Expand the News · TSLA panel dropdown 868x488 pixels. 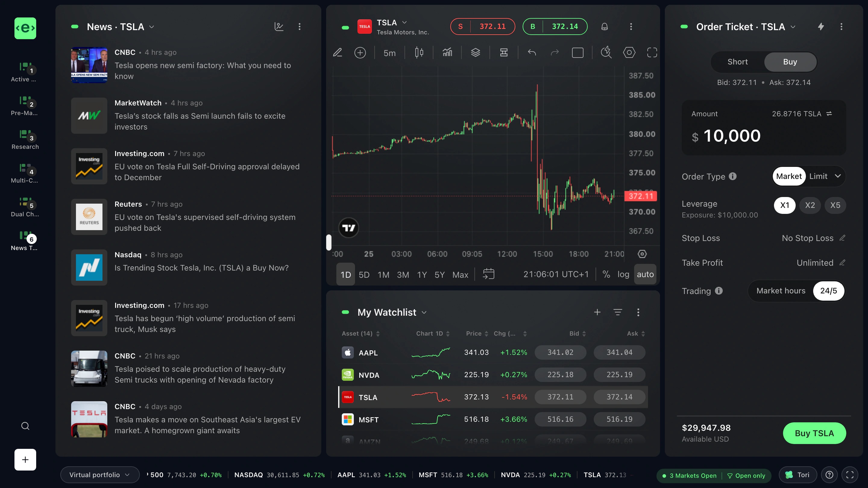coord(152,27)
